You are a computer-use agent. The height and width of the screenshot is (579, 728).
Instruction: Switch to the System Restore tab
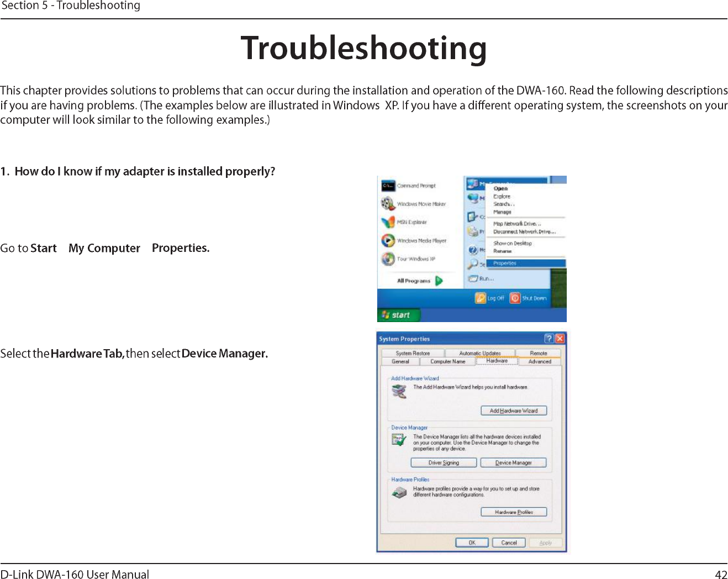[413, 353]
